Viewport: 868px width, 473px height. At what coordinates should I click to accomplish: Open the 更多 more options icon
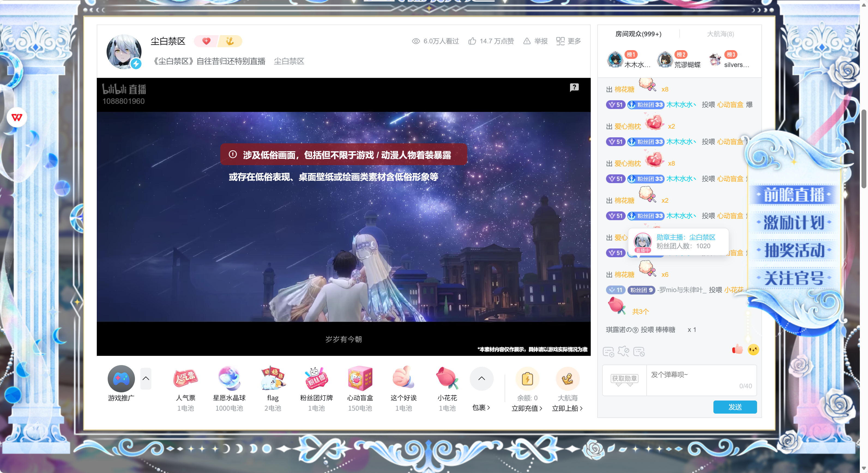pyautogui.click(x=560, y=41)
